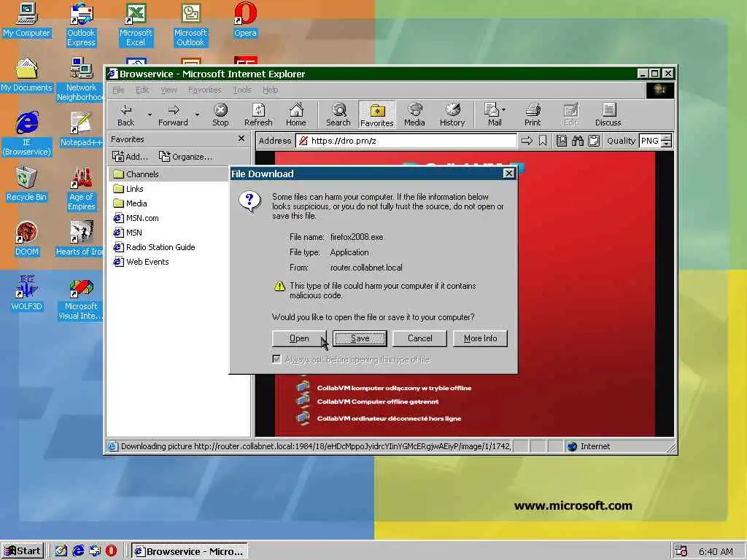Select the WOLF3D desktop icon

coord(27,293)
